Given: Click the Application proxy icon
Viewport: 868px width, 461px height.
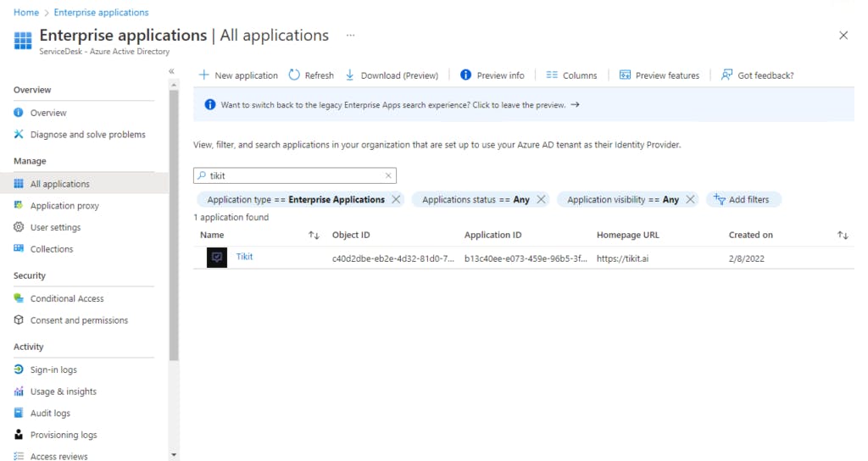Looking at the screenshot, I should pyautogui.click(x=19, y=205).
